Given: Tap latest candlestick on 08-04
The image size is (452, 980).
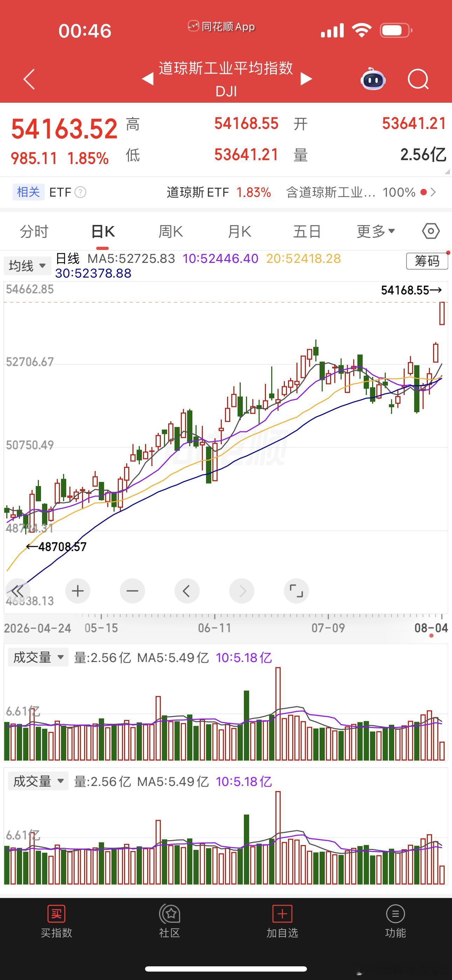Looking at the screenshot, I should point(442,313).
